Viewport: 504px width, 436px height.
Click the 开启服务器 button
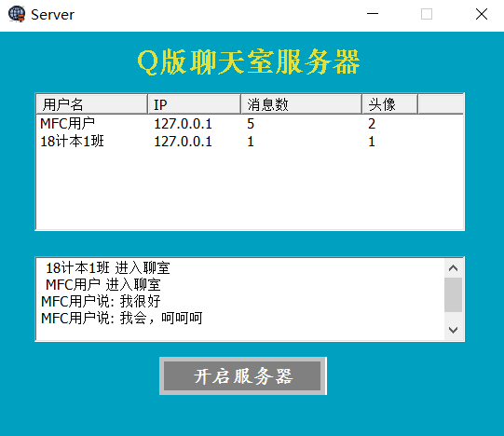[243, 375]
